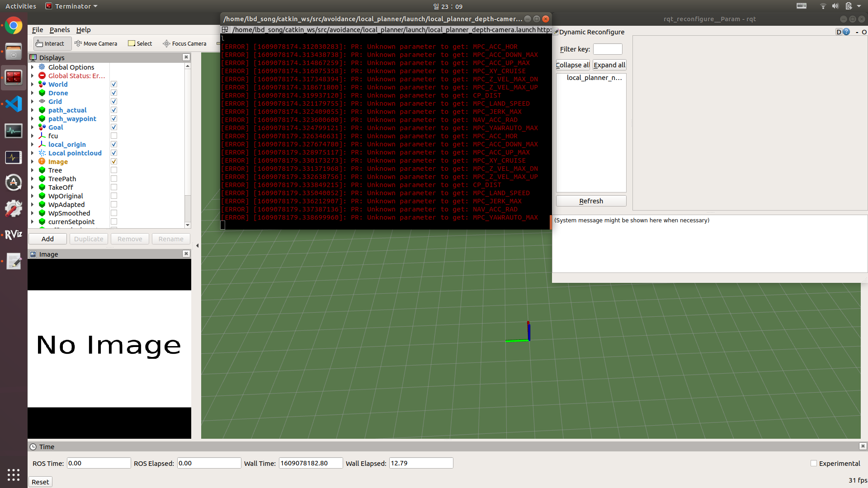
Task: Expand the Local pointcloud display
Action: 32,153
